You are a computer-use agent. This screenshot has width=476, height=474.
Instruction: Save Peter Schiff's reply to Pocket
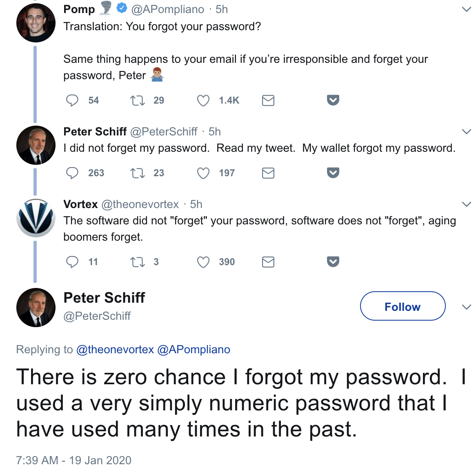[x=332, y=173]
